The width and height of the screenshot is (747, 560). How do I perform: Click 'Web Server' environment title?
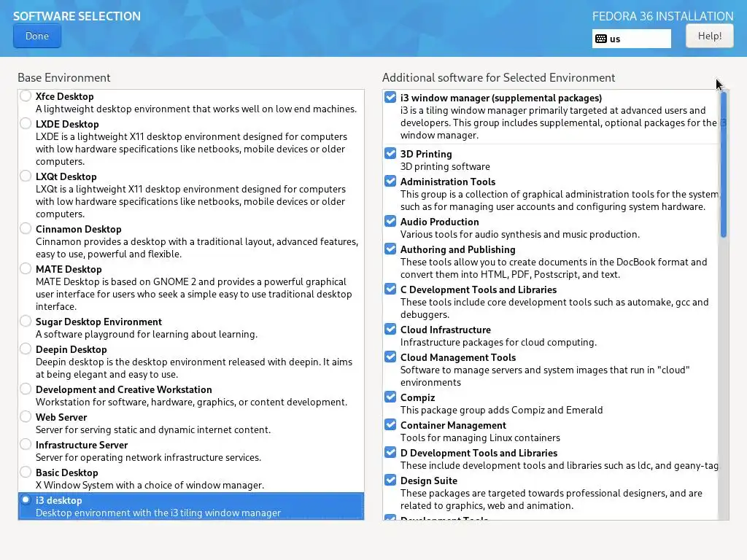pos(61,417)
